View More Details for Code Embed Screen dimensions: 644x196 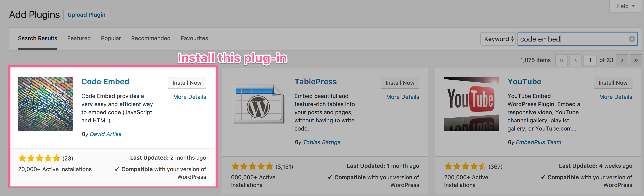190,97
